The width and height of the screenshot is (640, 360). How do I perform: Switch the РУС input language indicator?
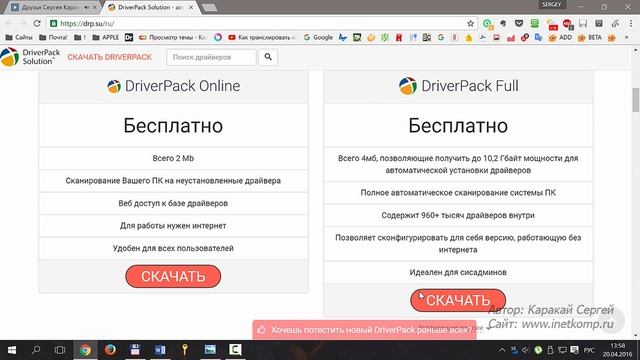pos(589,350)
